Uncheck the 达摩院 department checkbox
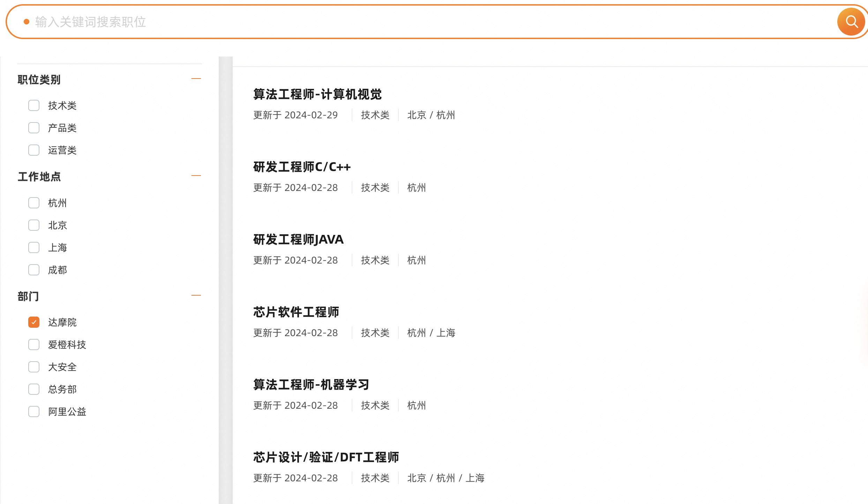This screenshot has width=868, height=504. click(34, 322)
